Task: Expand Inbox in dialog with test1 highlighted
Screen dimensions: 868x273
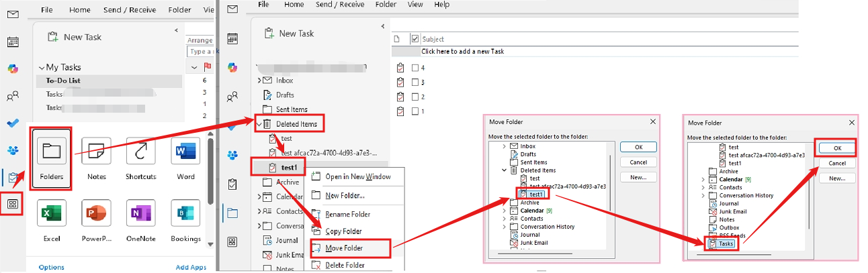Action: click(504, 146)
